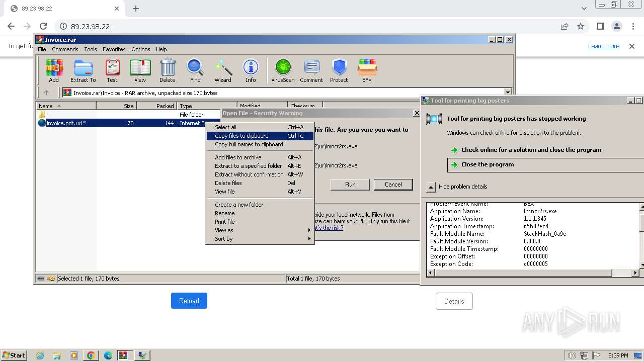Expand the Sort by submenu
This screenshot has width=644, height=362.
(x=260, y=239)
